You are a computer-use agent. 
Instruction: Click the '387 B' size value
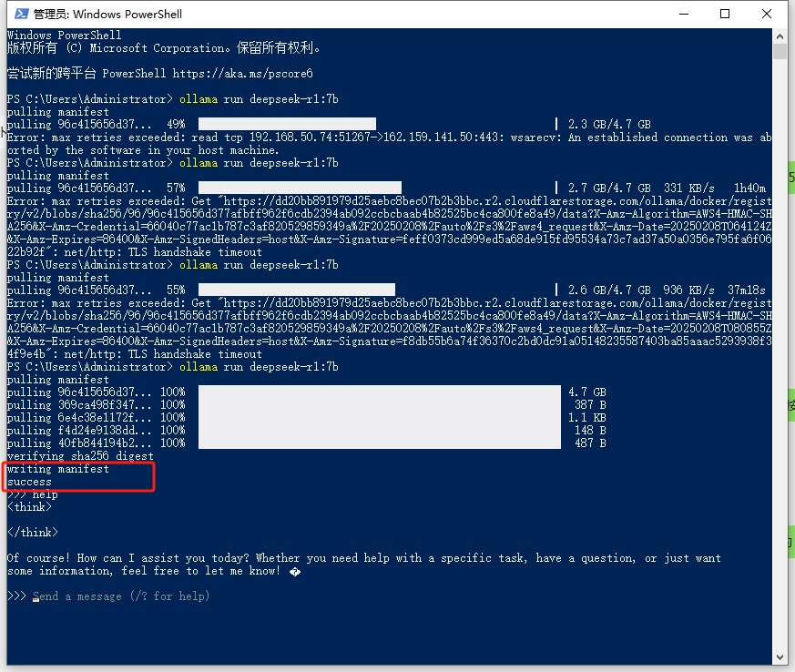[x=590, y=405]
